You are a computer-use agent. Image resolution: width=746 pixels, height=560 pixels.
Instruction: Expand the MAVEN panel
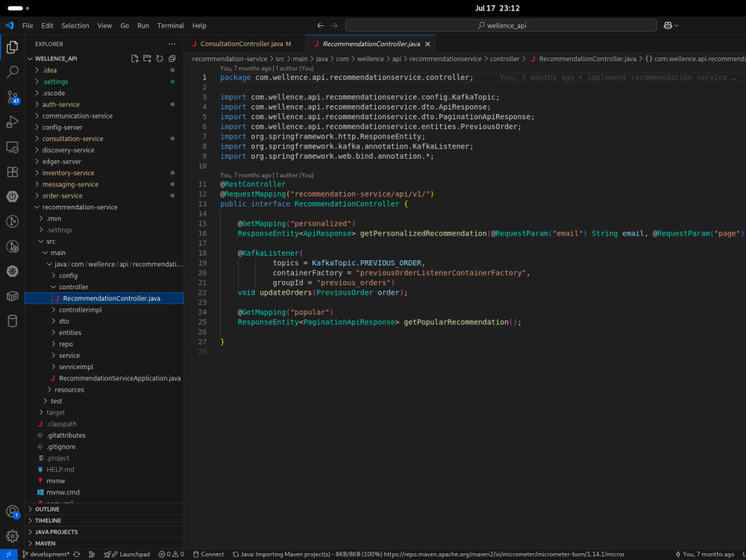pos(104,544)
